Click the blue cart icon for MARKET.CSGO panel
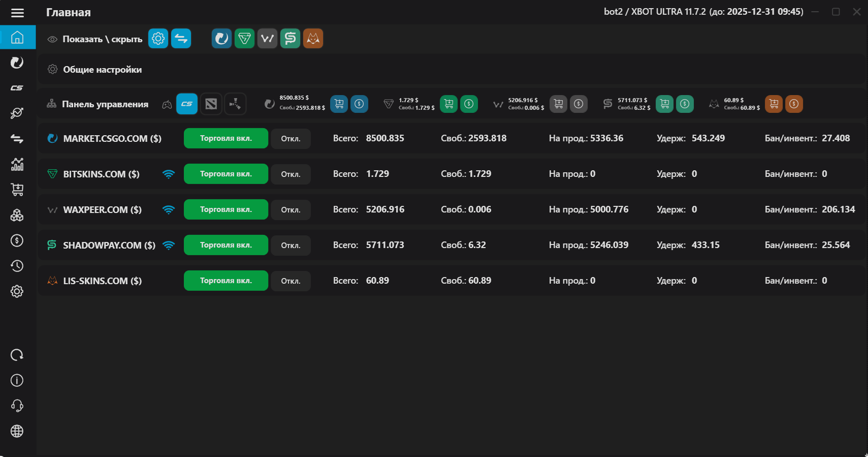The height and width of the screenshot is (457, 868). [x=339, y=104]
